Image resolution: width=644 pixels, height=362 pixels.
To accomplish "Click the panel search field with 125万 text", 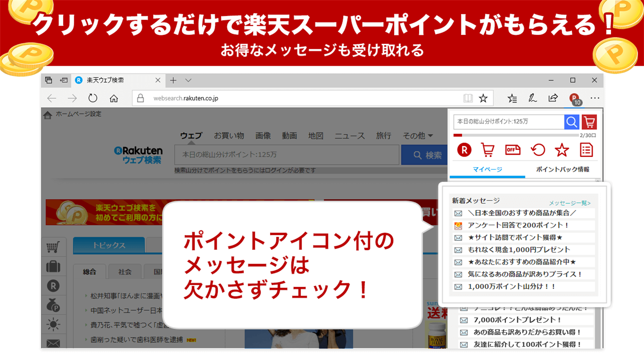I will [x=509, y=122].
